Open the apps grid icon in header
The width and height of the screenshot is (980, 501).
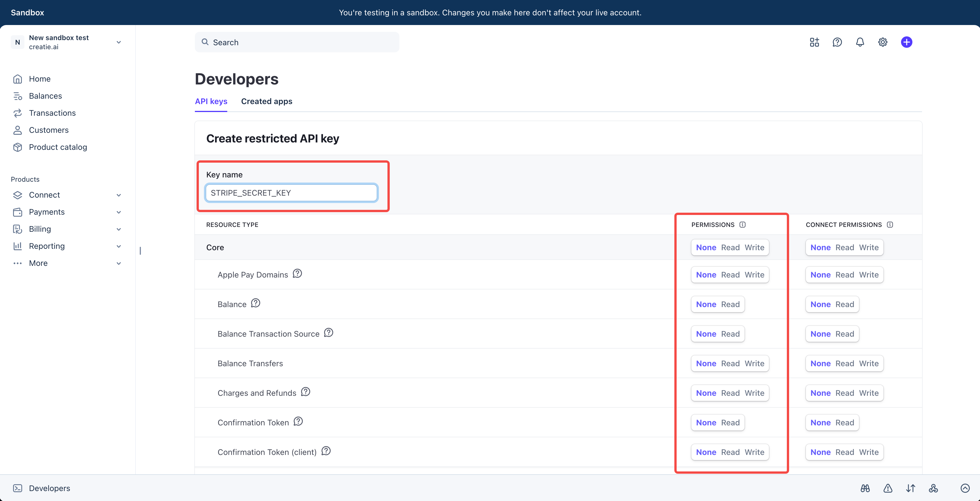coord(814,42)
